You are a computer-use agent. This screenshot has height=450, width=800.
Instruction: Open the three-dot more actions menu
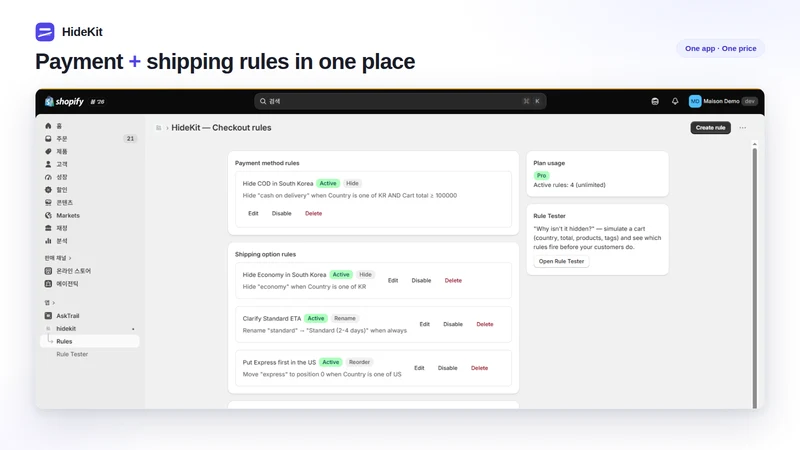742,128
